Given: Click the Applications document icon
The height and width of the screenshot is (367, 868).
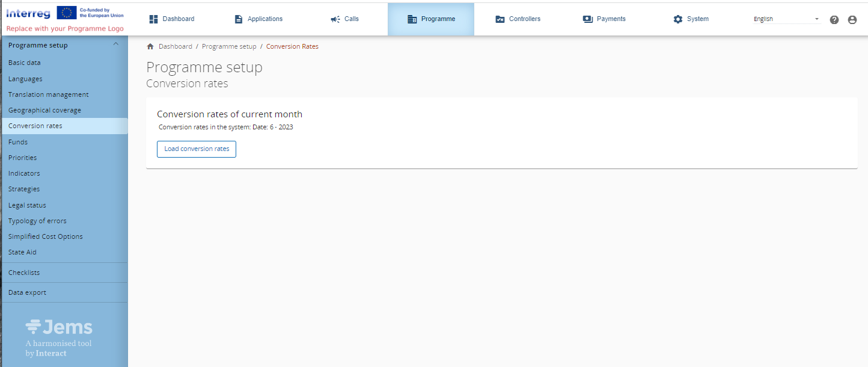Looking at the screenshot, I should (x=239, y=19).
